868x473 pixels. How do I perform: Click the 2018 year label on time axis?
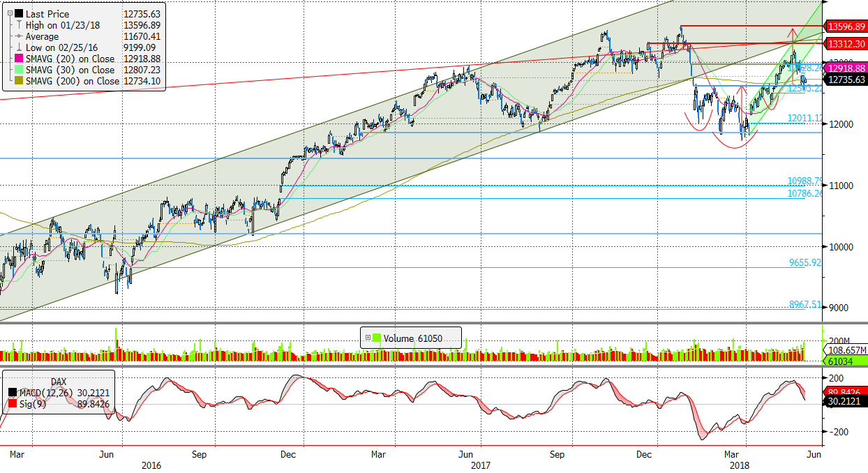point(738,465)
